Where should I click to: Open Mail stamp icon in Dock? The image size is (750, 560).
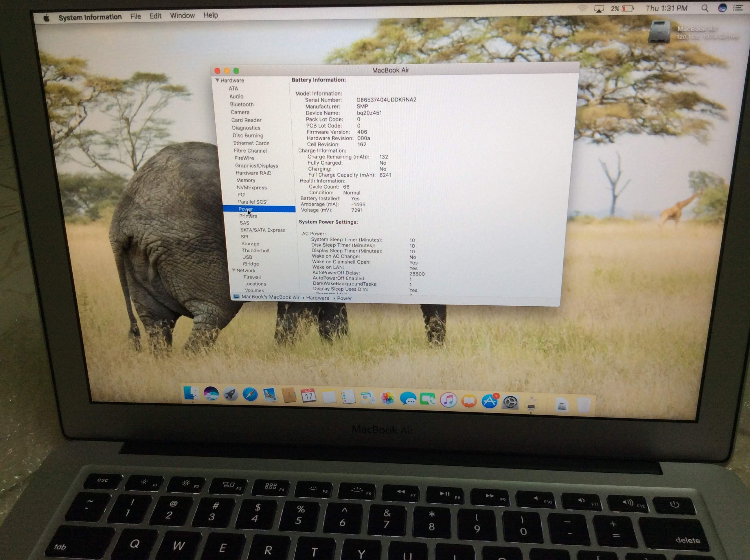coord(270,395)
